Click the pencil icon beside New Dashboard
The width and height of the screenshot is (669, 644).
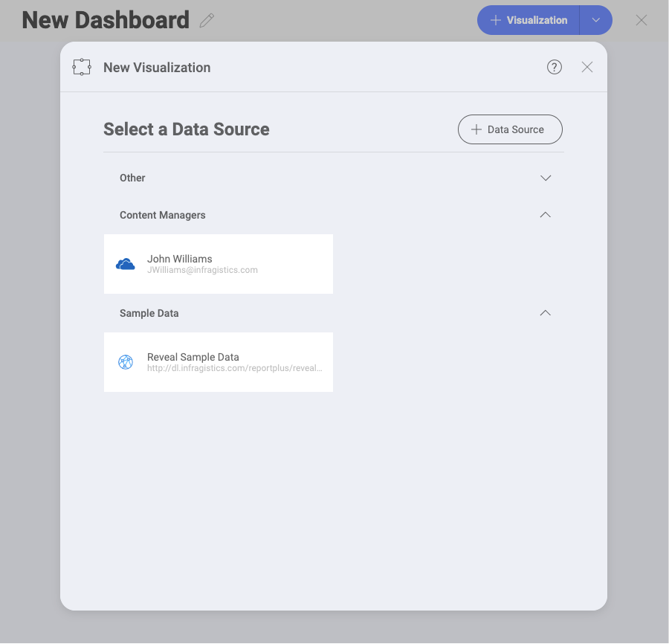207,21
